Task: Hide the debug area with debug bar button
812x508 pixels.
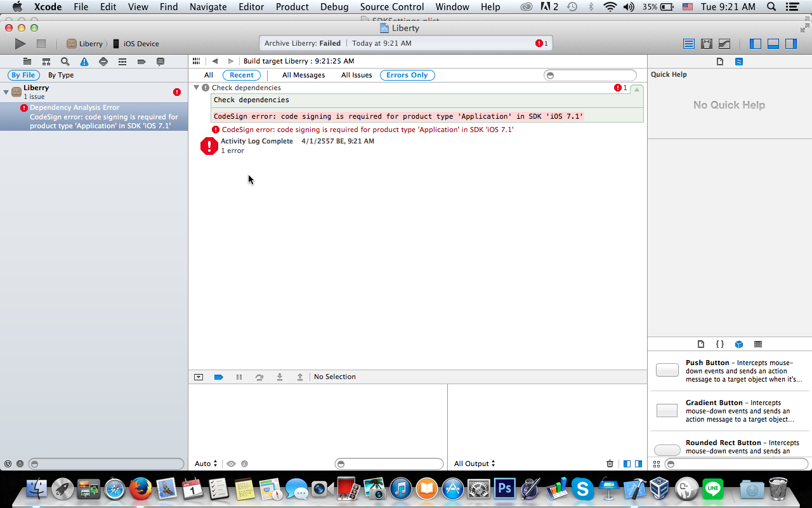Action: tap(199, 377)
